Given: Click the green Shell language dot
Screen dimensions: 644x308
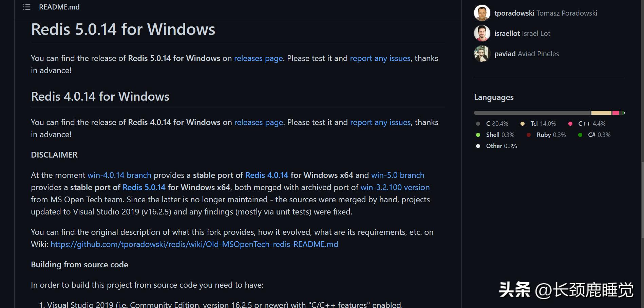Looking at the screenshot, I should point(478,135).
